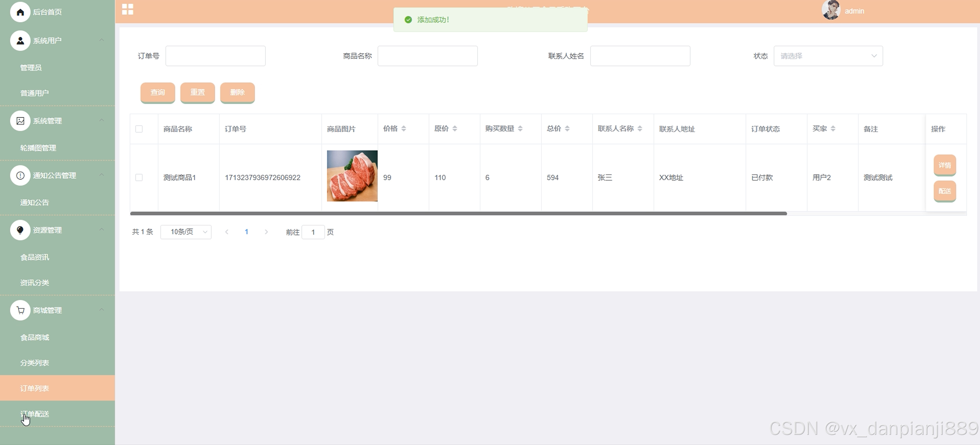Click the cart icon beside 商城管理
Viewport: 980px width, 445px height.
point(20,310)
